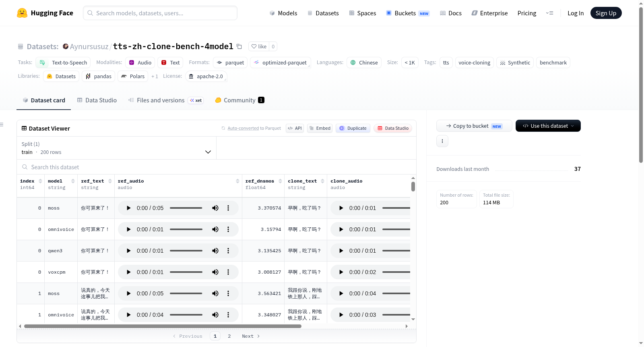Viewport: 644px width, 347px height.
Task: Expand the Split train dropdown
Action: coord(116,148)
